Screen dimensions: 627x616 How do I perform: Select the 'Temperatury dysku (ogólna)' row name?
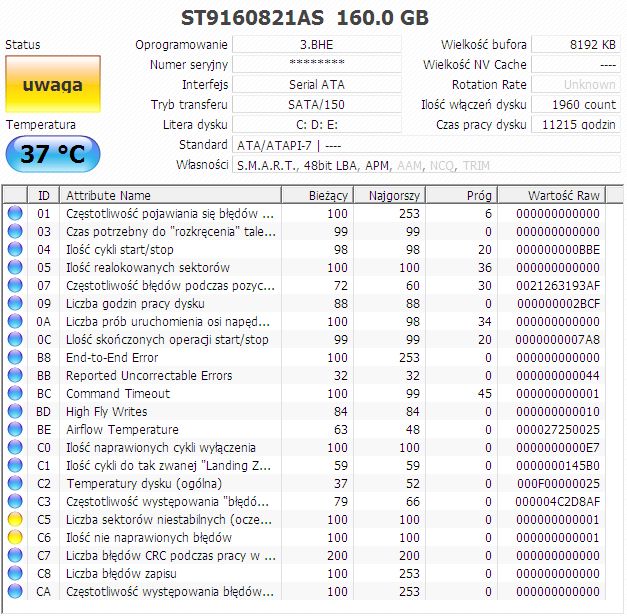point(144,483)
